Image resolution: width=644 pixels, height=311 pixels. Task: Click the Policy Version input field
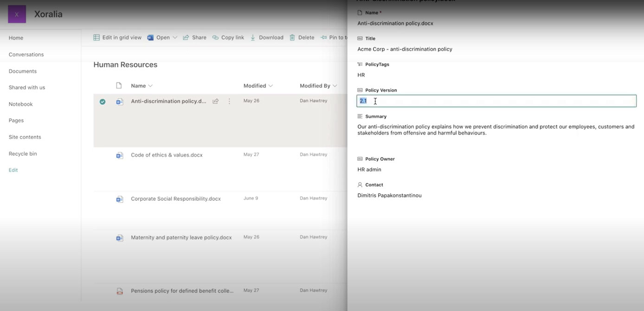tap(496, 101)
